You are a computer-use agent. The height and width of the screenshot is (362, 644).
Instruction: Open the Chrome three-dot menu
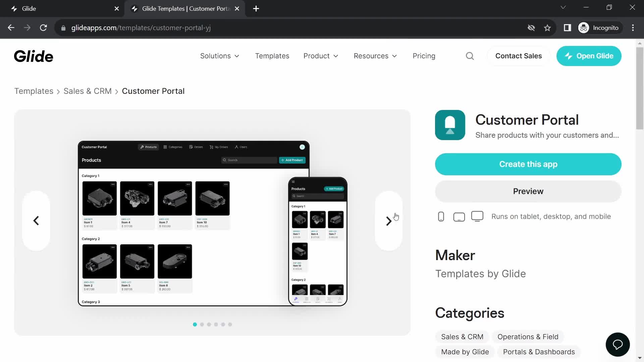(633, 28)
